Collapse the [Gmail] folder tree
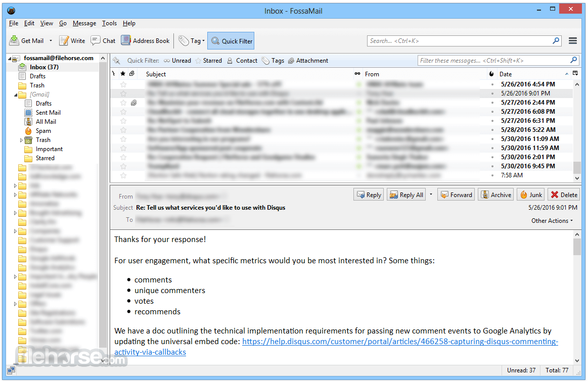 coord(16,95)
